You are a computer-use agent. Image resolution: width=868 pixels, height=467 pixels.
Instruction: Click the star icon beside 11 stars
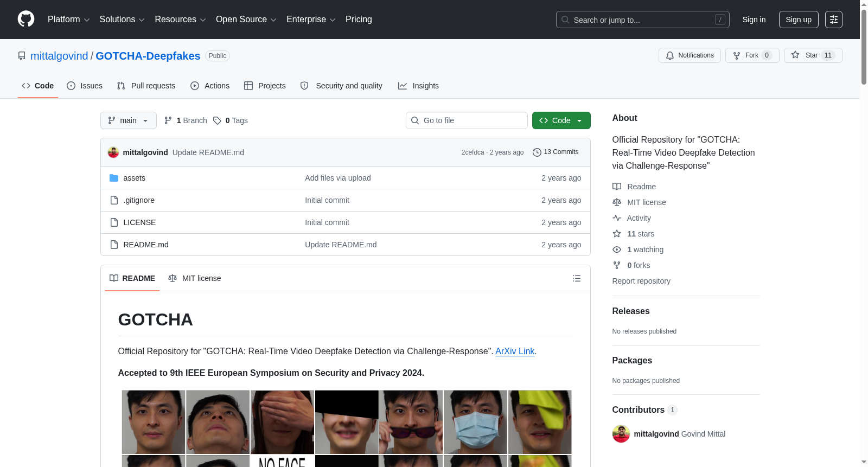click(617, 234)
